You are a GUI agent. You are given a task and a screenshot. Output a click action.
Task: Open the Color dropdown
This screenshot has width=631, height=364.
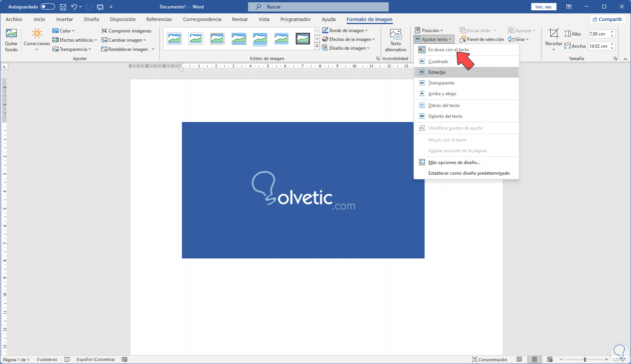click(63, 31)
